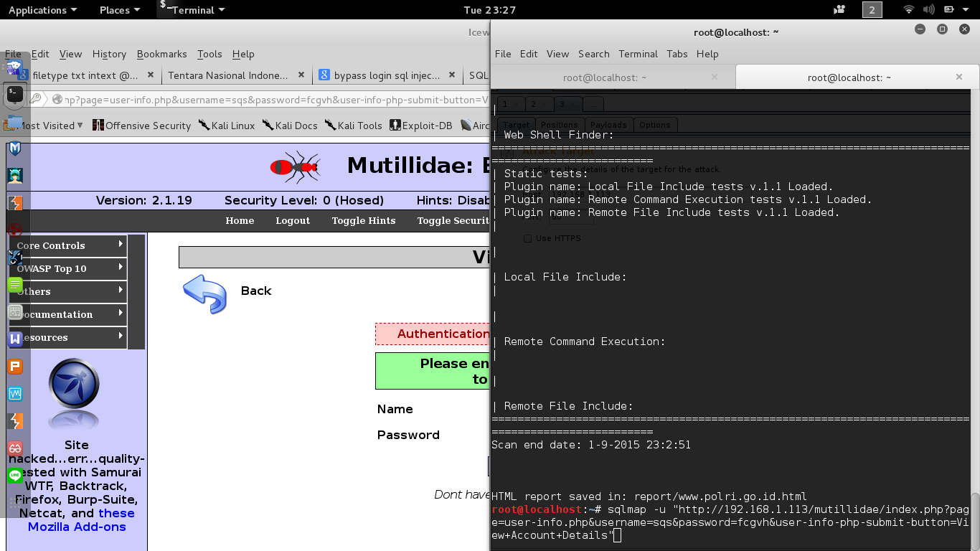980x551 pixels.
Task: Open the Search menu in the terminal
Action: click(x=593, y=54)
